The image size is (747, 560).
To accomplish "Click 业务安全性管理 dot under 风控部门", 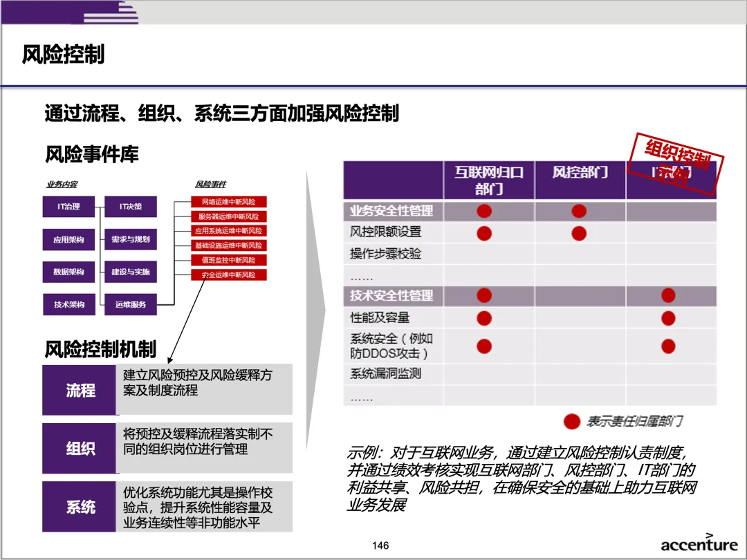I will pos(579,211).
